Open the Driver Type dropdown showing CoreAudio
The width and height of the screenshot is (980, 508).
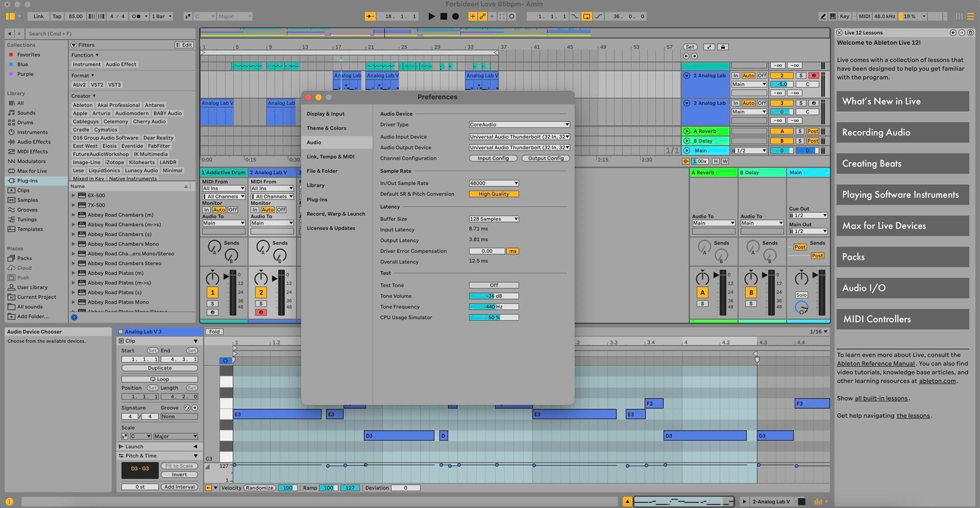[x=519, y=124]
